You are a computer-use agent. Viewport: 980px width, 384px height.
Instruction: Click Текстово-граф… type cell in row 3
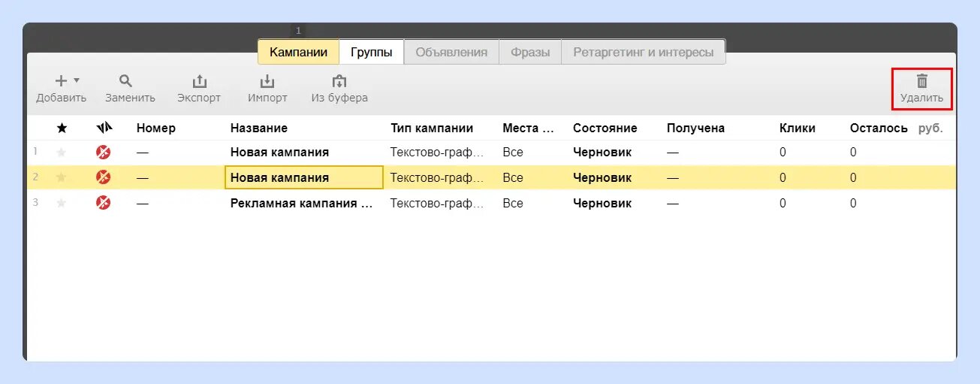click(x=437, y=203)
